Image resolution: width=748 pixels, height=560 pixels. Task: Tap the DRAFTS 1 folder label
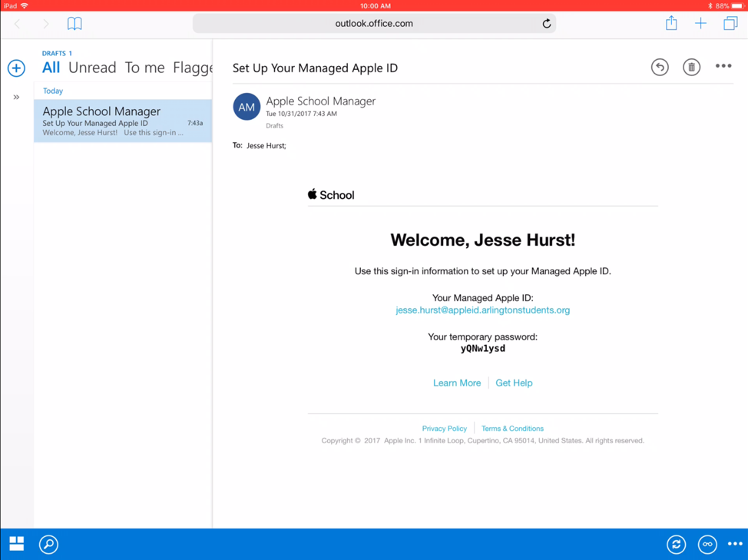[57, 54]
